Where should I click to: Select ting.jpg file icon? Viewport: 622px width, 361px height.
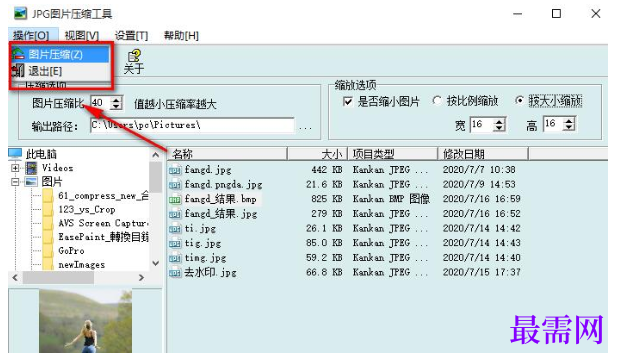pyautogui.click(x=175, y=258)
